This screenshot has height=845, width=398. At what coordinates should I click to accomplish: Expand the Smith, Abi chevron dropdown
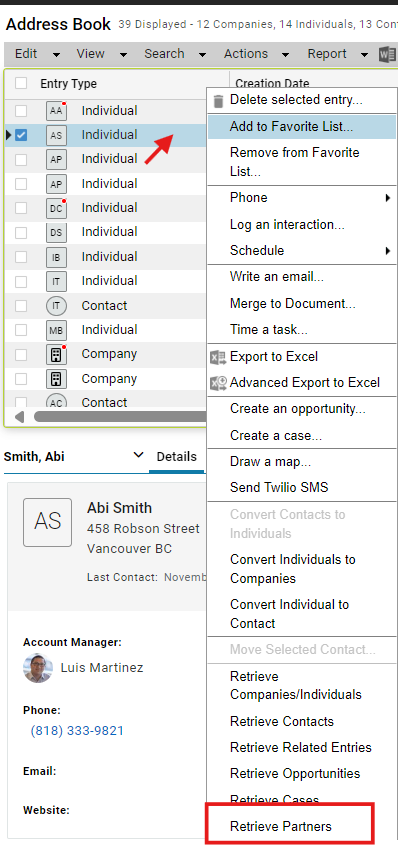coord(138,455)
